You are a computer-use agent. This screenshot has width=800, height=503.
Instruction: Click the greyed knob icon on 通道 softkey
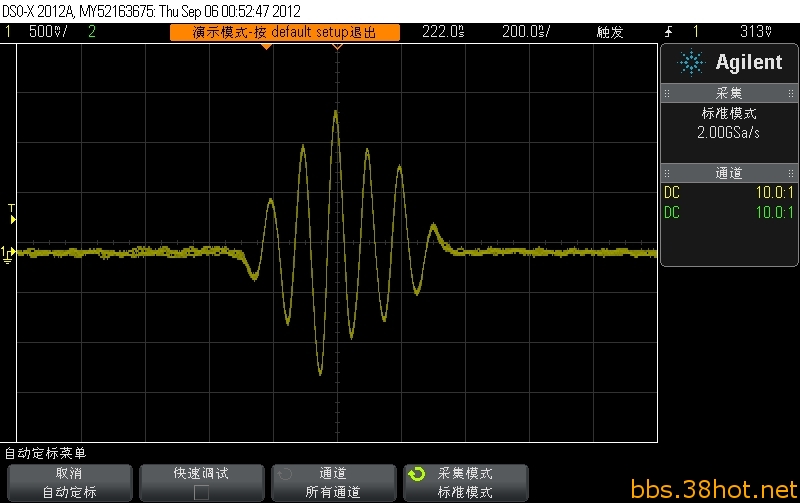point(284,474)
